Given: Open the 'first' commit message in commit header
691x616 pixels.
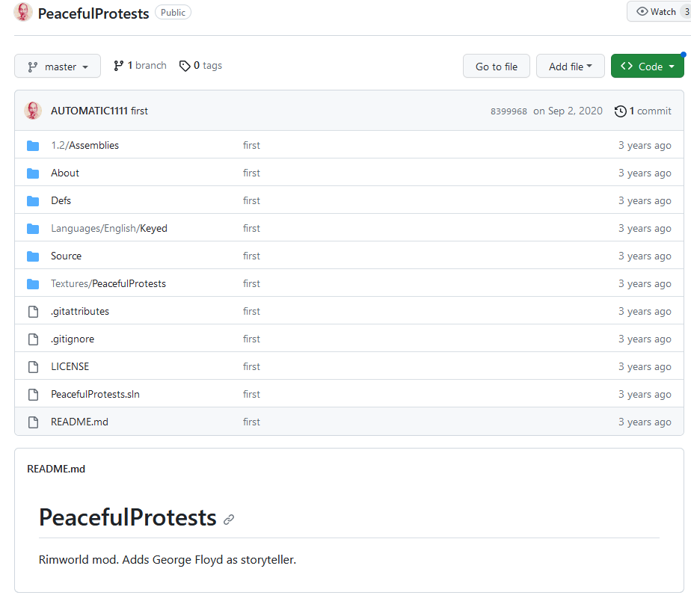Looking at the screenshot, I should [139, 111].
